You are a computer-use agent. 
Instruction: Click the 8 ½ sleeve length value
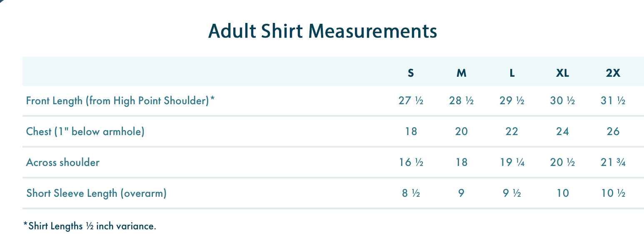tap(411, 193)
